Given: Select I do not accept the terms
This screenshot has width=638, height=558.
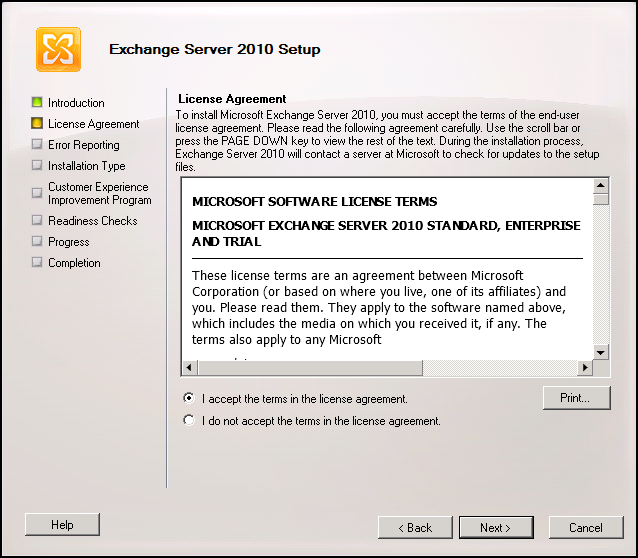Looking at the screenshot, I should point(189,420).
